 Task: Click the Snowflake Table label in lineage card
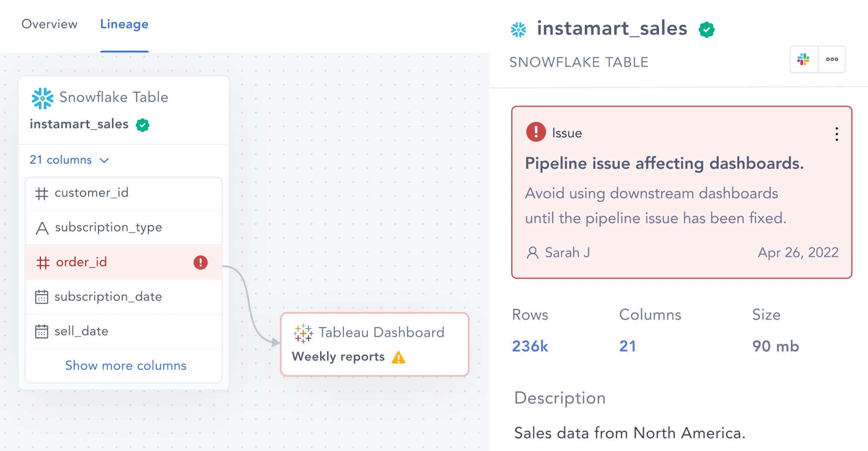point(113,97)
